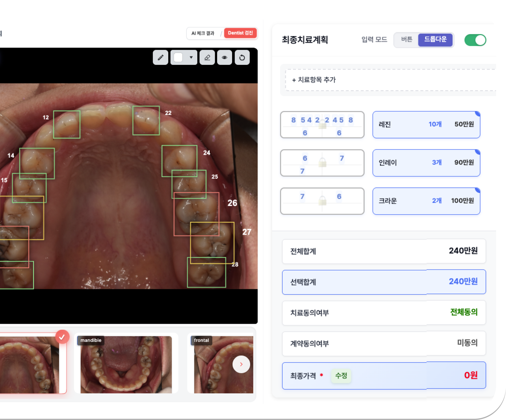Open the next images arrow on frontal thumbnail
The width and height of the screenshot is (506, 420).
(x=241, y=364)
